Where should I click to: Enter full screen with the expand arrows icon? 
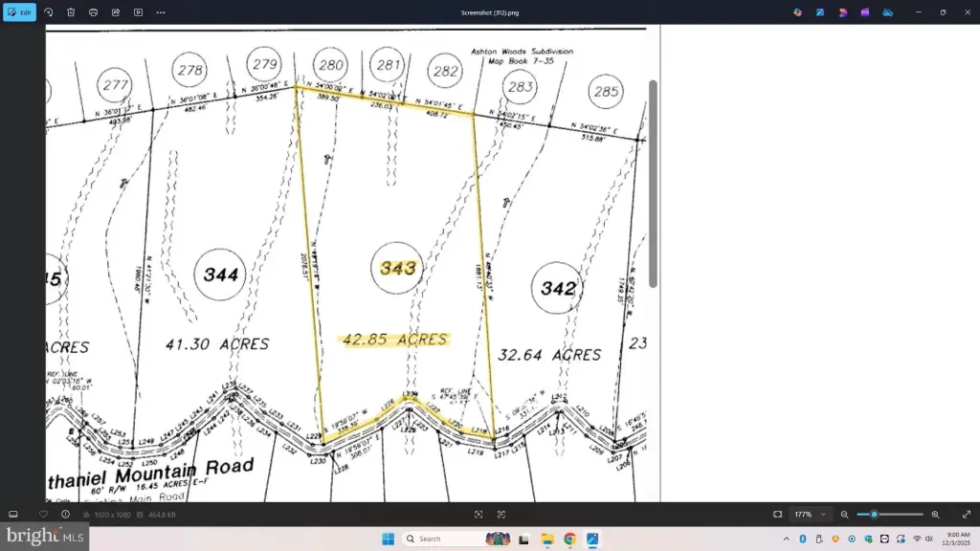[966, 515]
